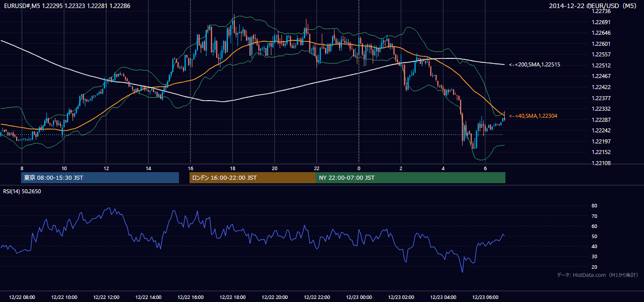Click RSI scale value 70
Screen dimensions: 644x302
tap(594, 216)
